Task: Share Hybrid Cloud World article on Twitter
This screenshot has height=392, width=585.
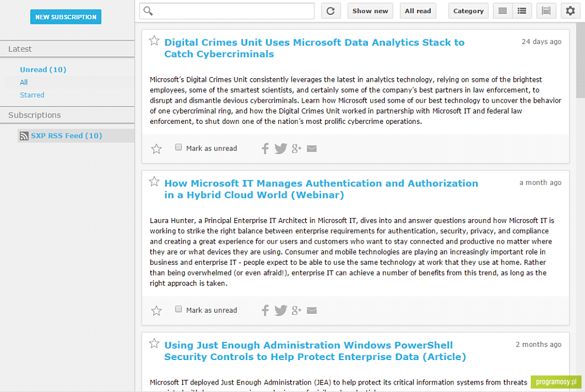Action: 281,310
